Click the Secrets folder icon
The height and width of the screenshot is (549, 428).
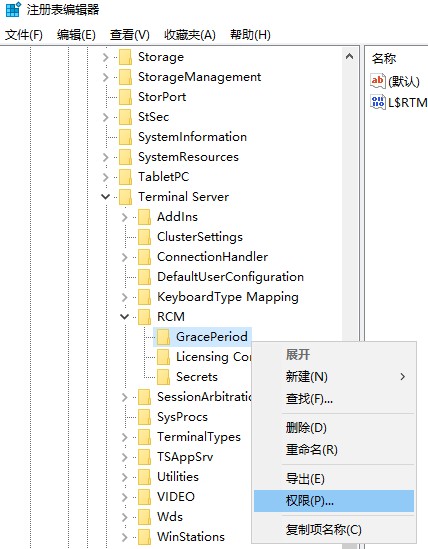coord(163,377)
